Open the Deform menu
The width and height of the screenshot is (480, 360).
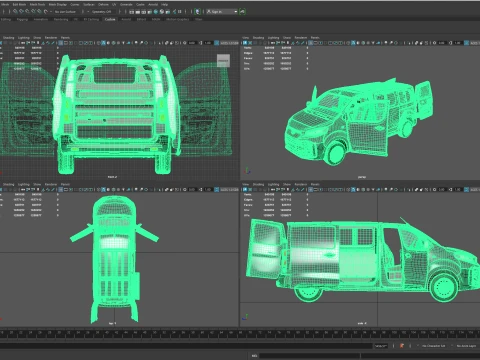(103, 4)
